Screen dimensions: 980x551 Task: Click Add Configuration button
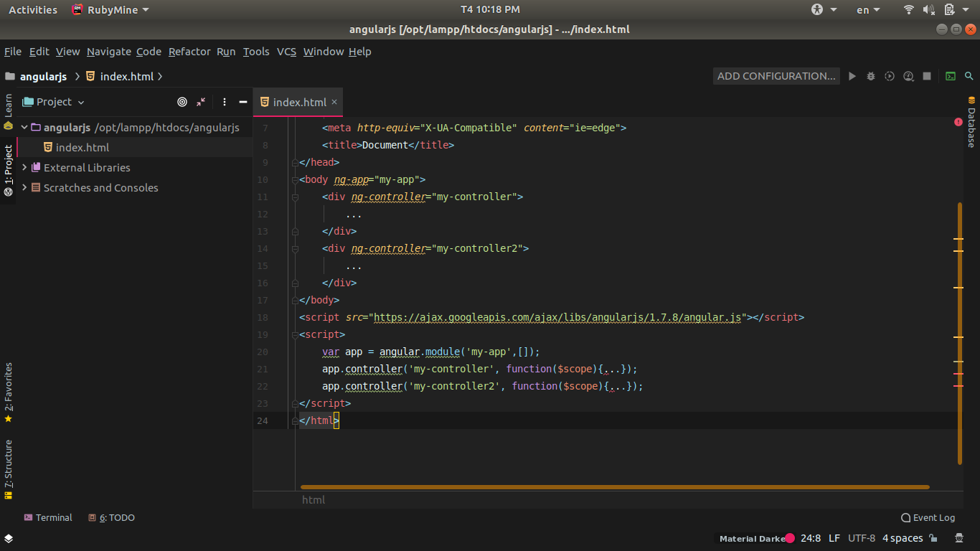coord(776,76)
